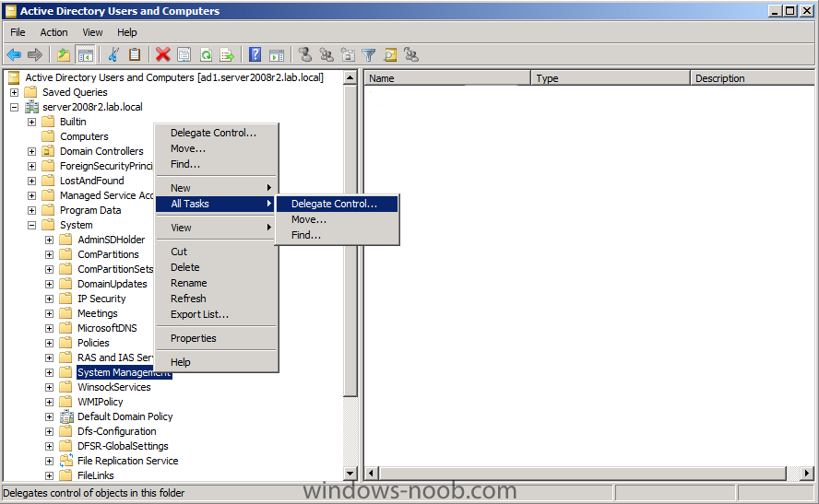Expand the LostAndFound node
Viewport: 819px width, 504px height.
(x=32, y=181)
